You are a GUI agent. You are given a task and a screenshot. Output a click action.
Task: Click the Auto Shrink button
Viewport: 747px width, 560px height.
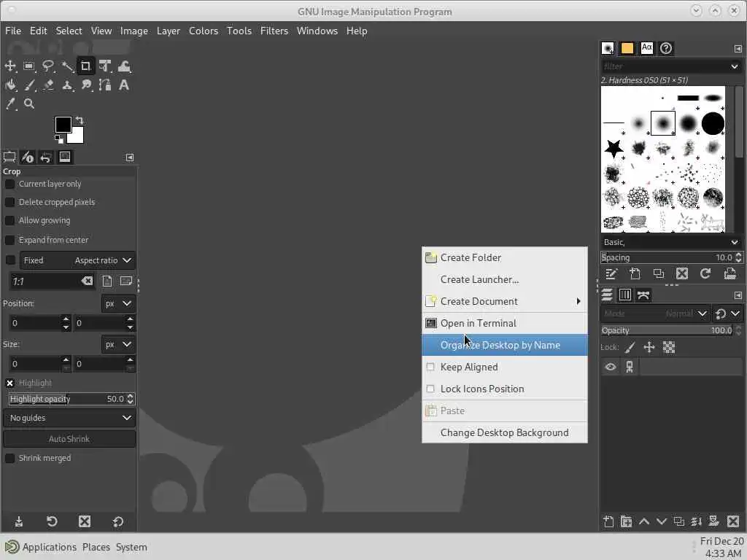pyautogui.click(x=69, y=439)
